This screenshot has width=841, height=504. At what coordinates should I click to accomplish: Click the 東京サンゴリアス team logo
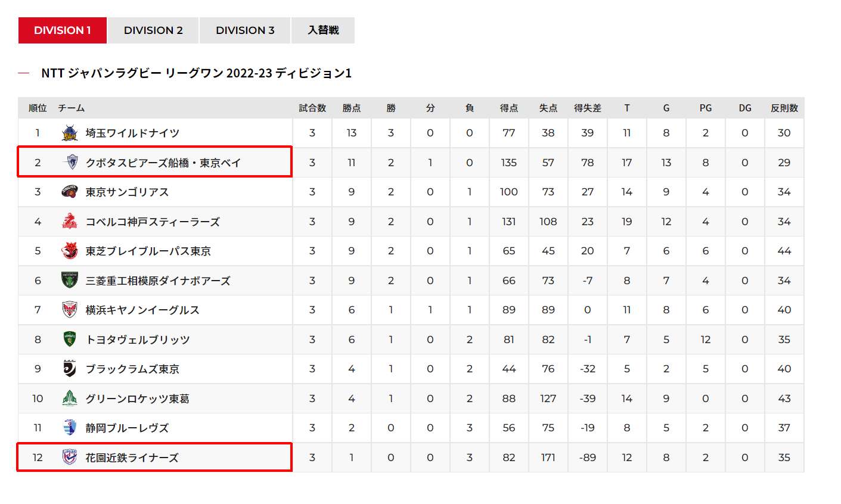tap(70, 192)
